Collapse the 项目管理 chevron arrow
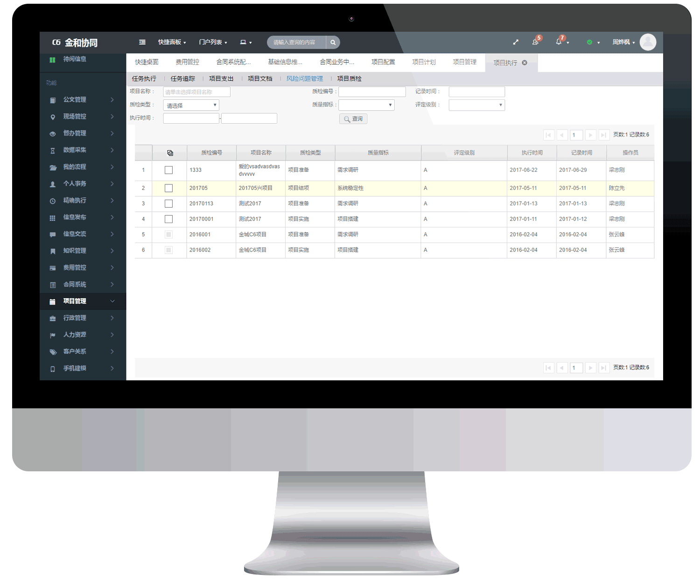 click(112, 301)
